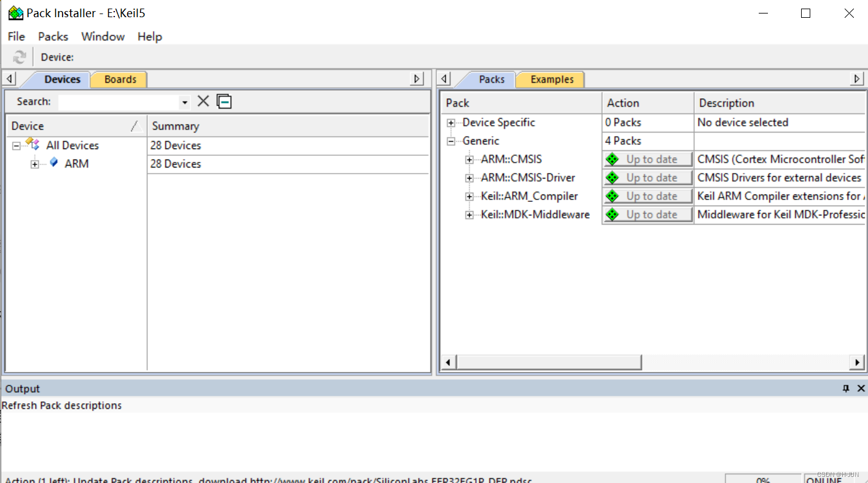868x483 pixels.
Task: Expand the ARM::CMSIS-Driver pack node
Action: click(470, 178)
